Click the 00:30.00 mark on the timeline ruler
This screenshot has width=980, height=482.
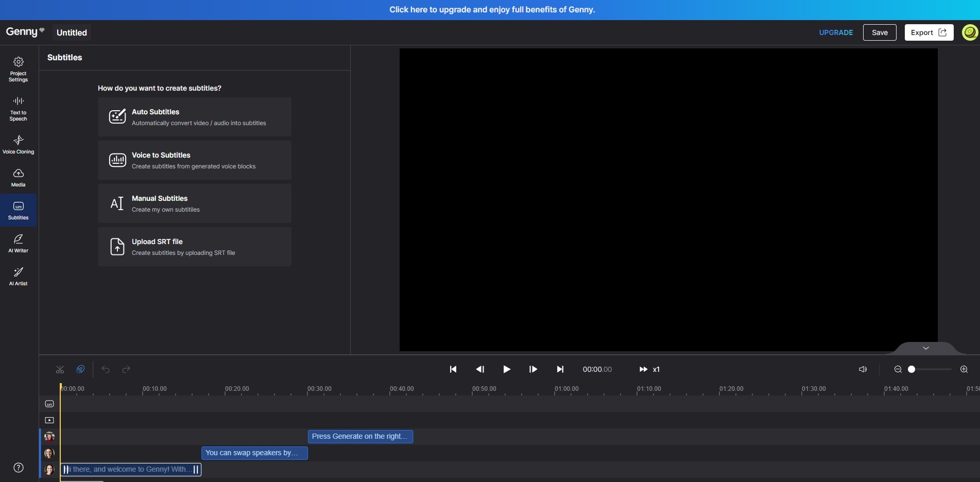pyautogui.click(x=319, y=389)
